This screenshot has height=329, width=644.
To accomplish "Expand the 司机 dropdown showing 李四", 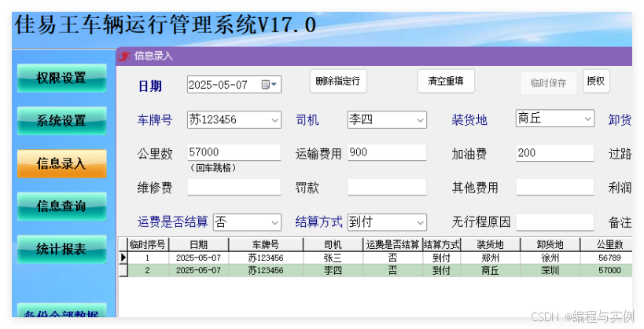I will tap(420, 120).
